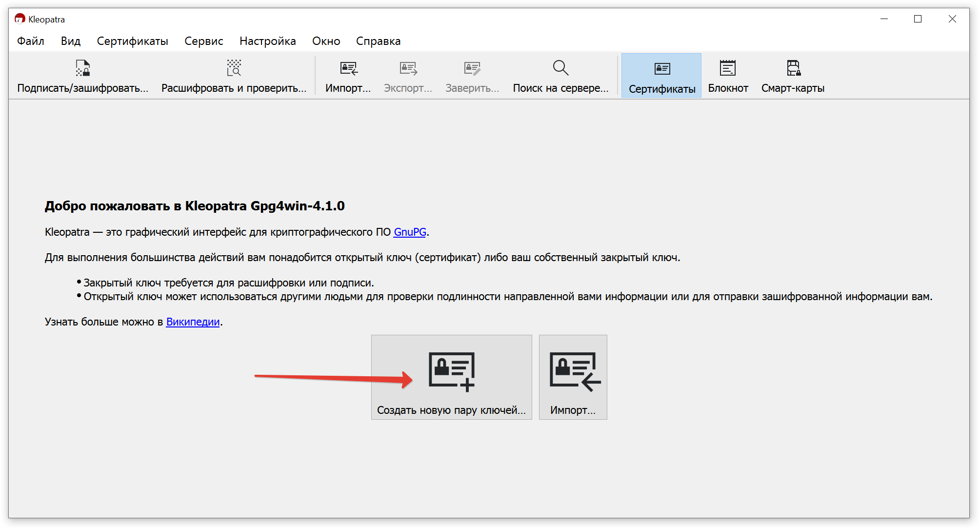Screen dimensions: 980x529
Task: Switch to Сертификаты view in toolbar
Action: (661, 76)
